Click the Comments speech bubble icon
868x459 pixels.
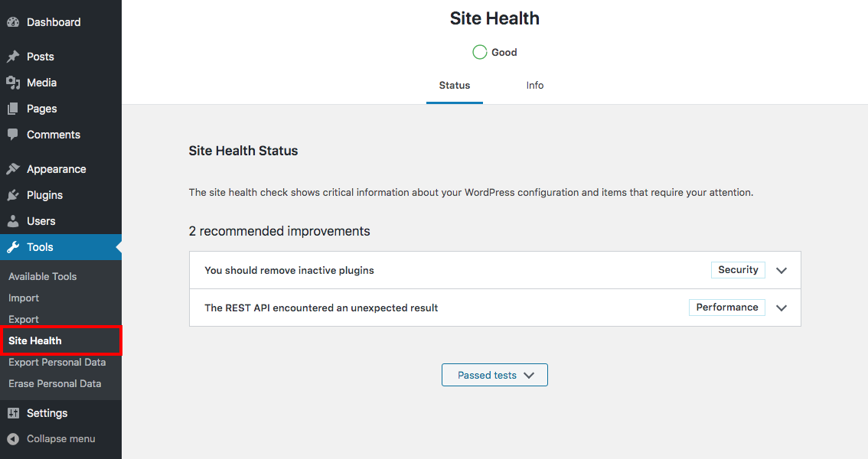tap(13, 135)
